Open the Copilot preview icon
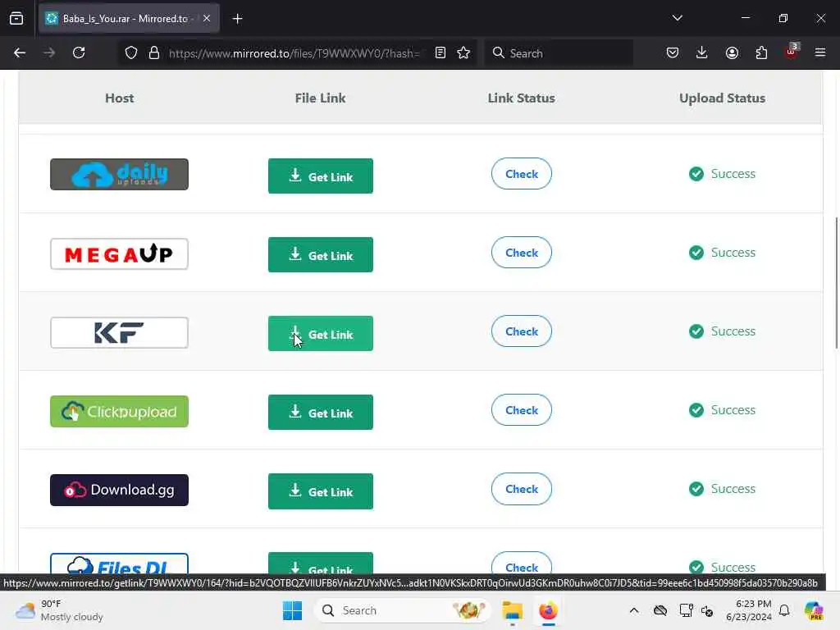The image size is (840, 630). tap(814, 610)
